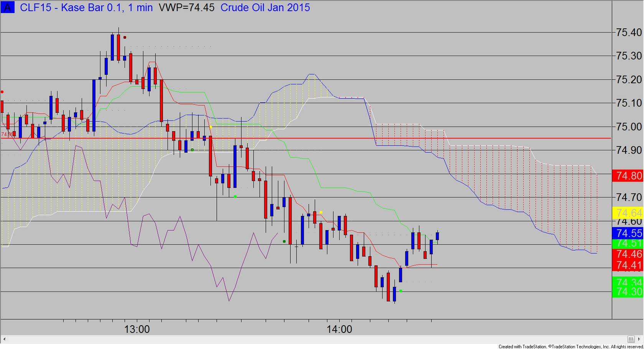Select the red 74.80 price marker
The height and width of the screenshot is (349, 644).
(x=628, y=176)
